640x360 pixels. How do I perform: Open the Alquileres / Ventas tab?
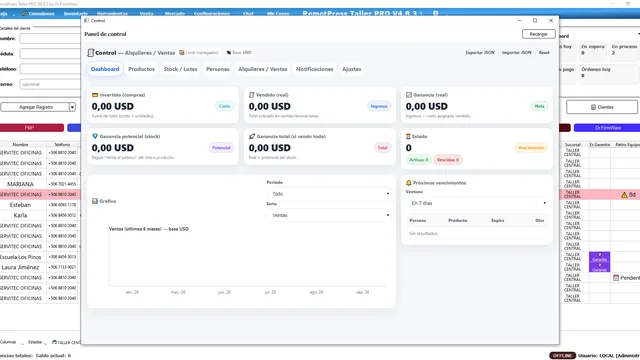[263, 69]
